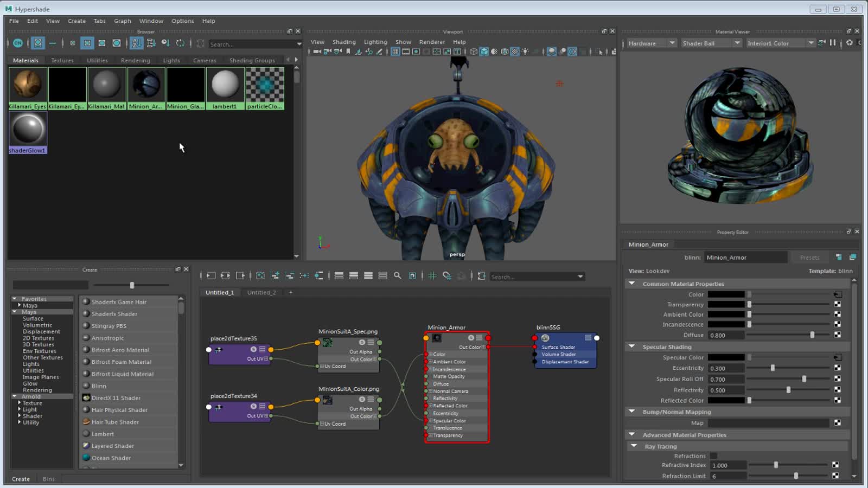Toggle solo icon on MinionSuitA_Spec.png node
The height and width of the screenshot is (488, 868).
point(362,343)
